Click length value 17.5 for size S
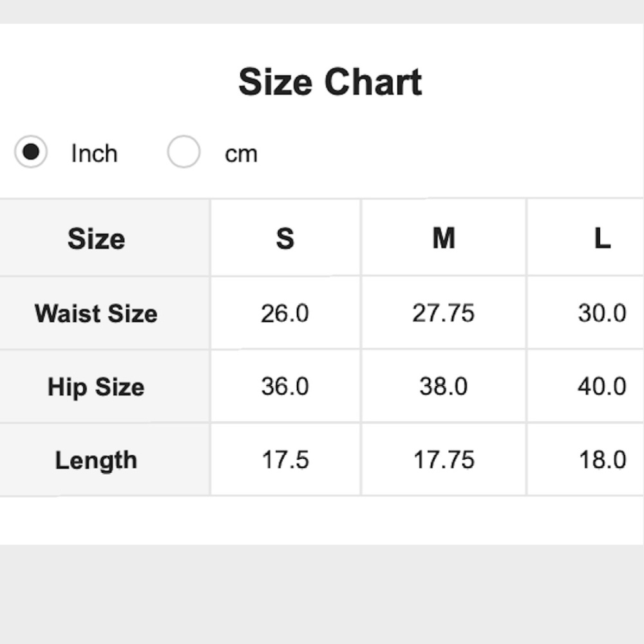The image size is (644, 644). (x=285, y=460)
